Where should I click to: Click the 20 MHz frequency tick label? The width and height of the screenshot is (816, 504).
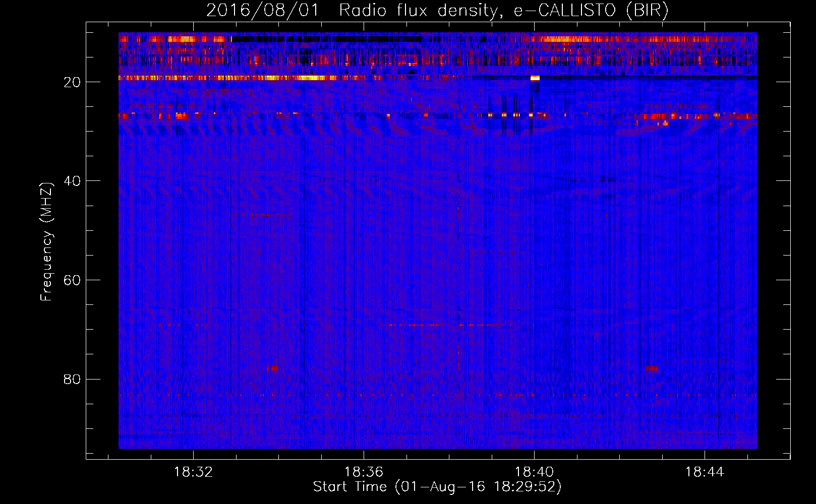click(73, 82)
